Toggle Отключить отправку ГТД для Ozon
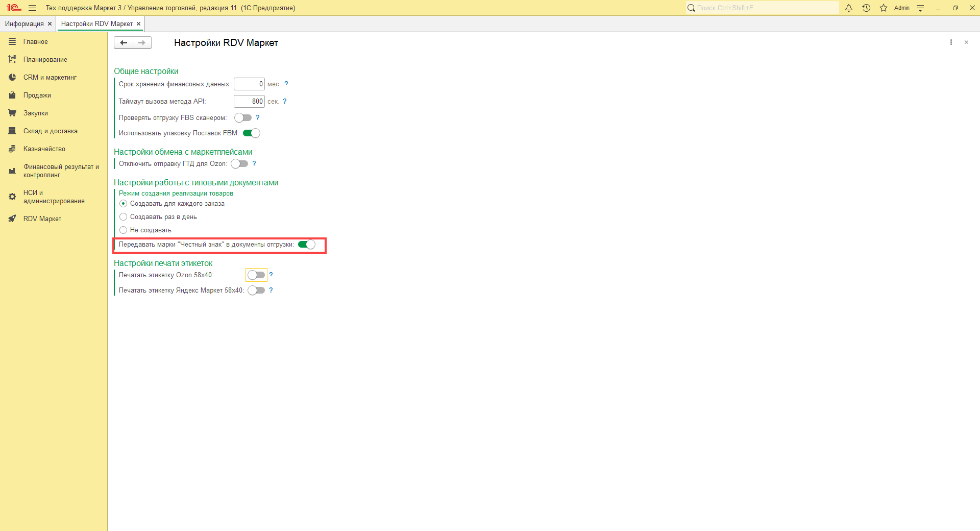The width and height of the screenshot is (980, 531). pyautogui.click(x=239, y=164)
